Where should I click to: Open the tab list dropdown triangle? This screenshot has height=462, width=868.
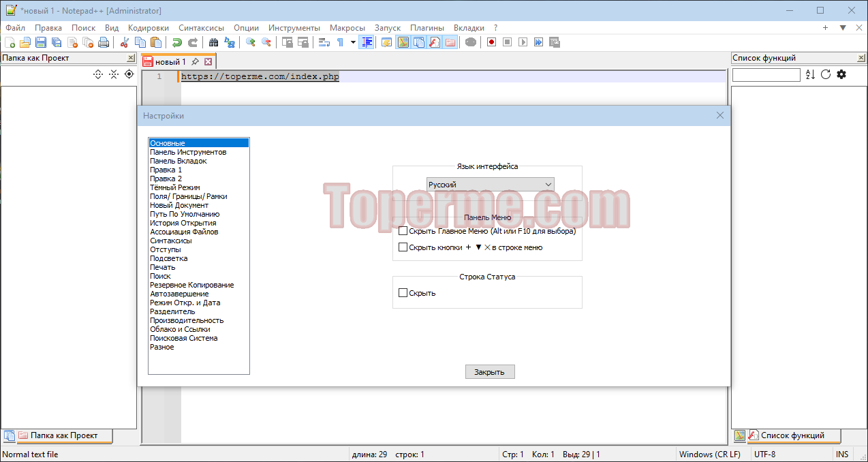[x=843, y=28]
